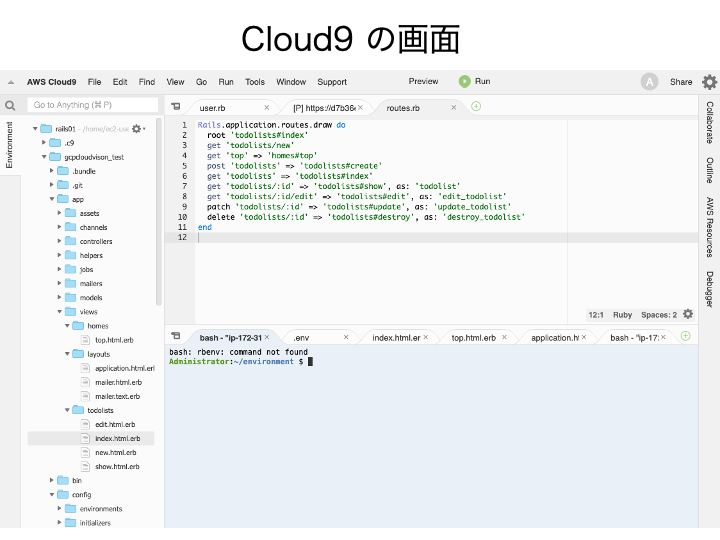Viewport: 720px width, 540px height.
Task: Close the application.h tab
Action: click(x=584, y=337)
